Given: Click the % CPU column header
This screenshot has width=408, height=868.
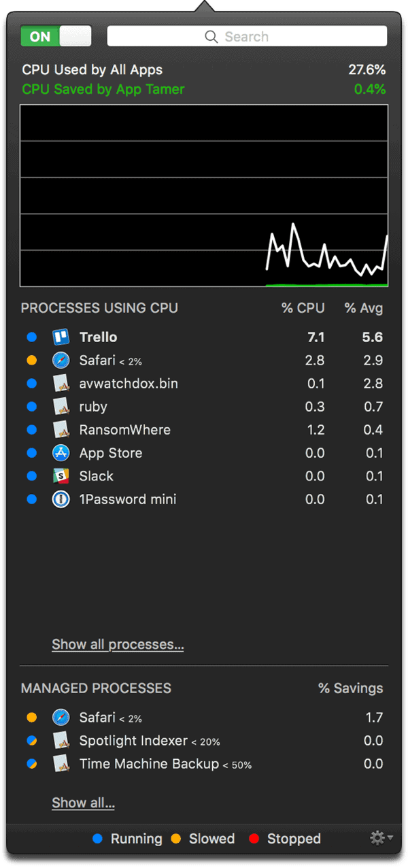Looking at the screenshot, I should click(303, 308).
